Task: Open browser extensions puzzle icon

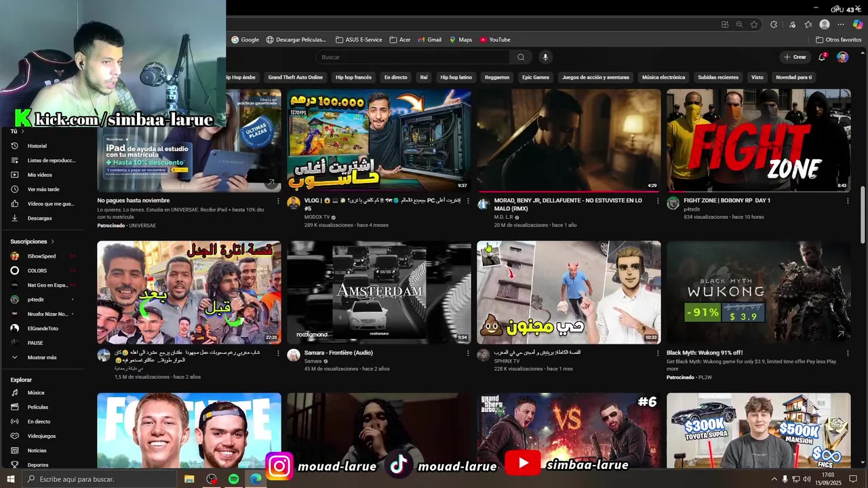Action: (x=774, y=24)
